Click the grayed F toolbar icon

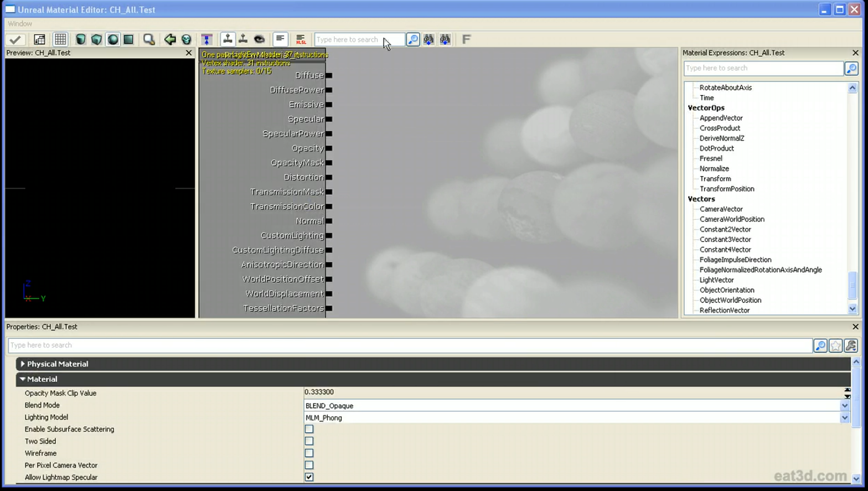click(466, 39)
